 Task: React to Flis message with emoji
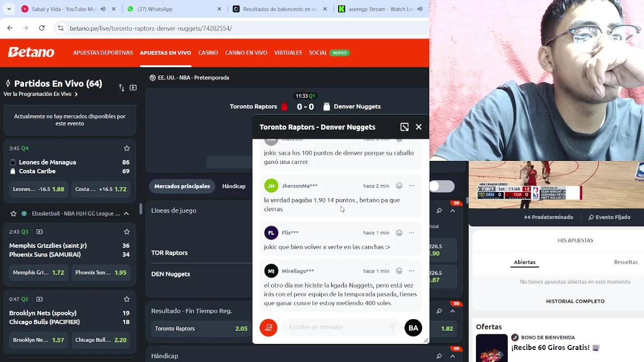(x=399, y=233)
